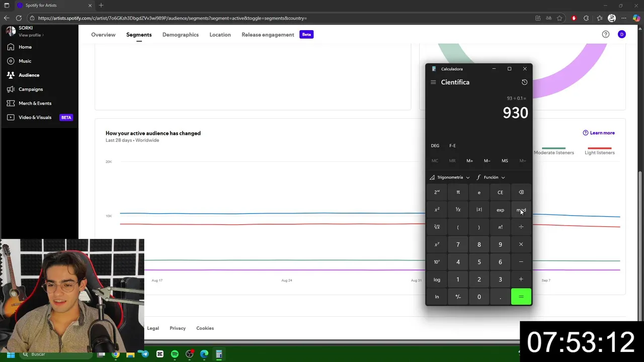Screen dimensions: 644x362
Task: Open Chrome from the taskbar
Action: coord(116,354)
